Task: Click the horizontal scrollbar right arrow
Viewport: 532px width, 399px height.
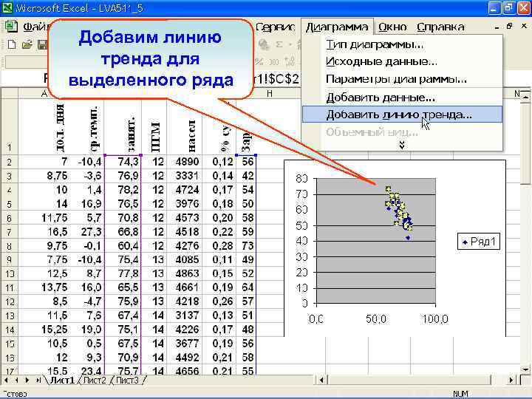Action: click(511, 381)
